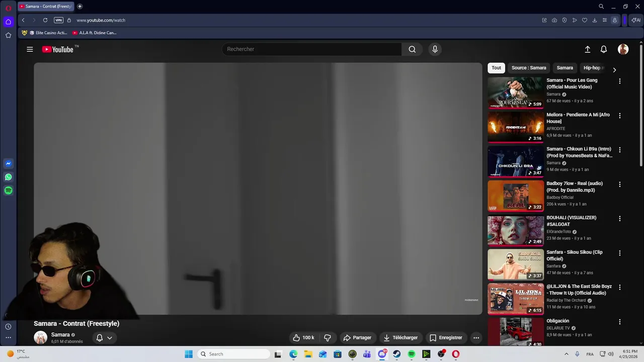Image resolution: width=644 pixels, height=362 pixels.
Task: Dislike the Samara Contrat video
Action: pyautogui.click(x=328, y=338)
